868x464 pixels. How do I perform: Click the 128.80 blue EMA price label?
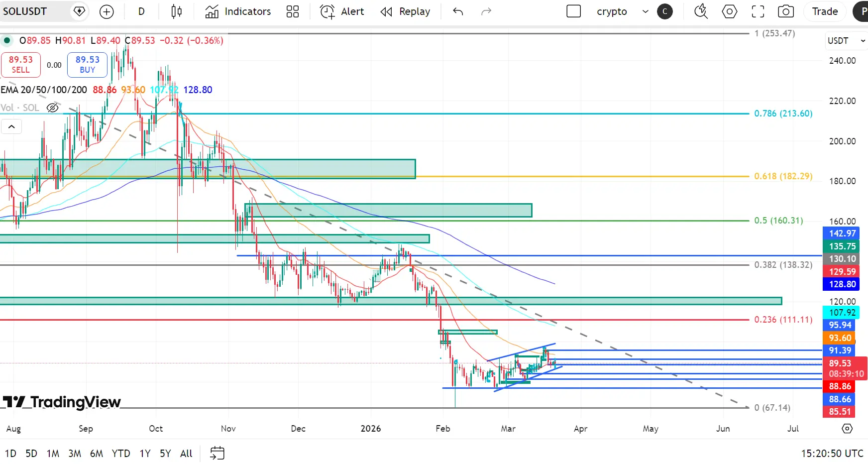coord(842,284)
